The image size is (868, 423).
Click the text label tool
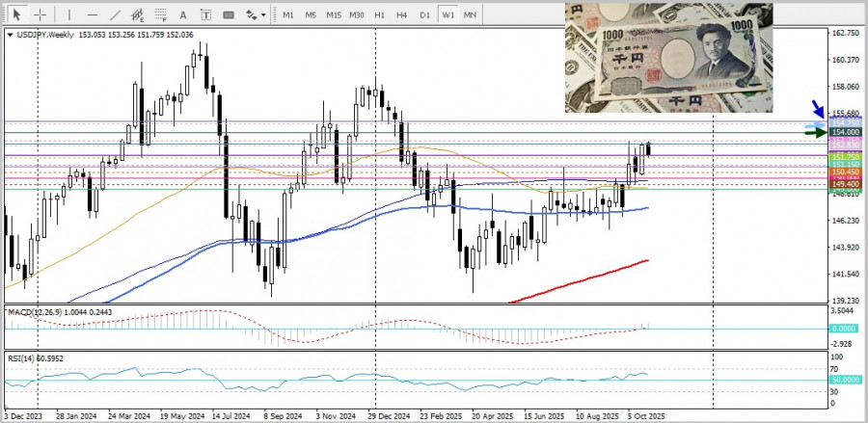pos(204,14)
